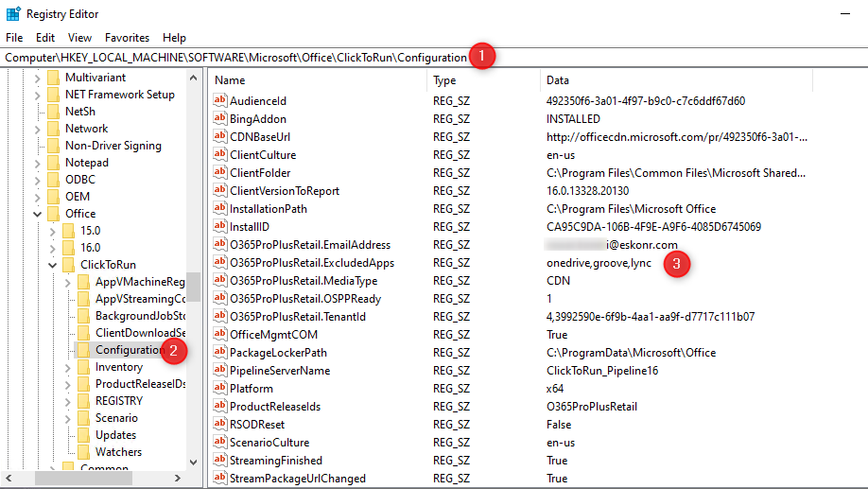Click the folder icon of the ClickToRun key
The height and width of the screenshot is (489, 868).
pos(69,265)
